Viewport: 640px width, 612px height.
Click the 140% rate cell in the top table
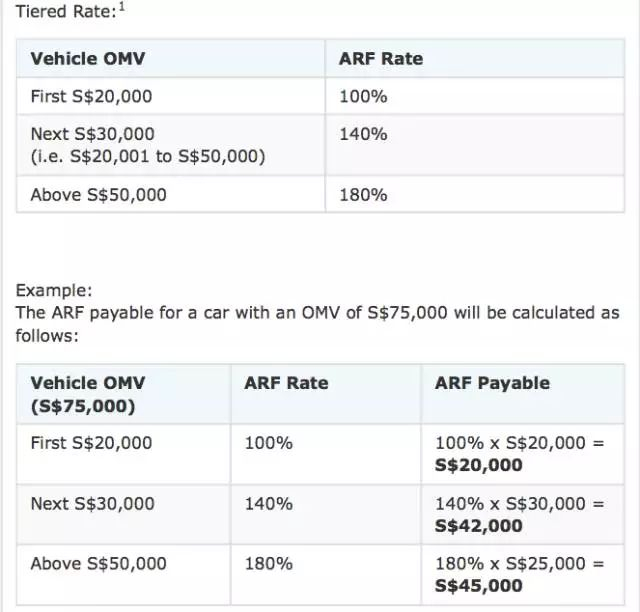(363, 133)
